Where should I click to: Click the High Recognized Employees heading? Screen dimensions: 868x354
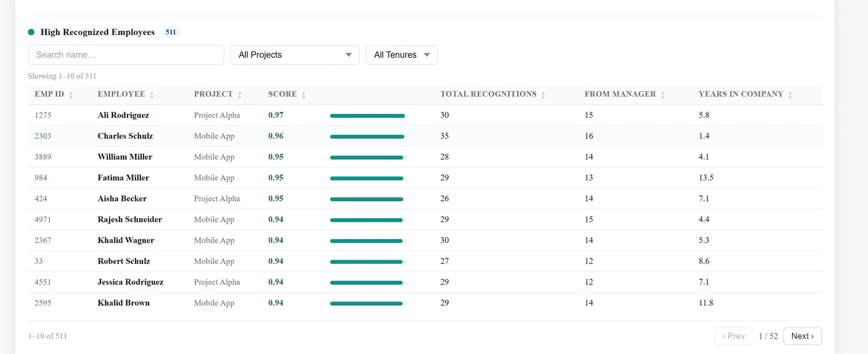(x=98, y=32)
